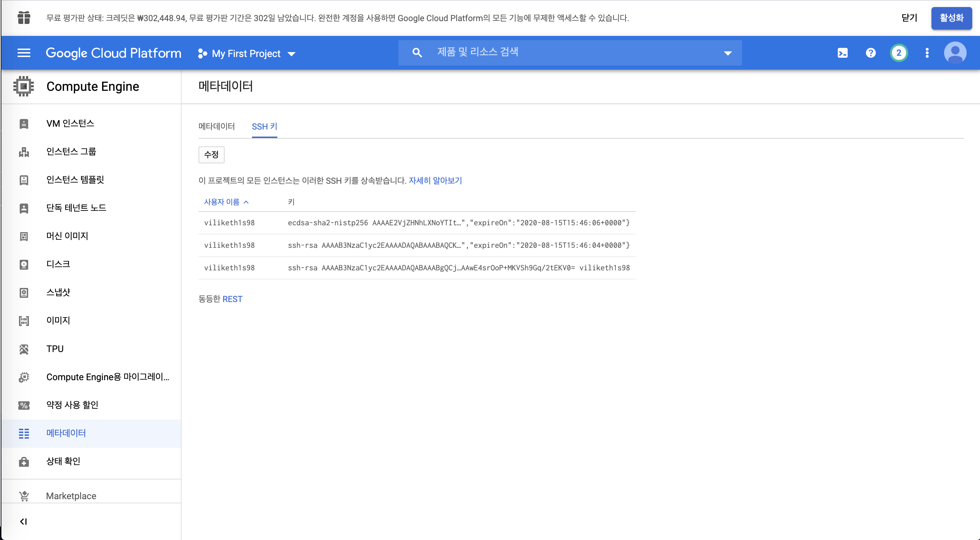The height and width of the screenshot is (540, 980).
Task: Open the search options dropdown arrow
Action: click(x=727, y=52)
